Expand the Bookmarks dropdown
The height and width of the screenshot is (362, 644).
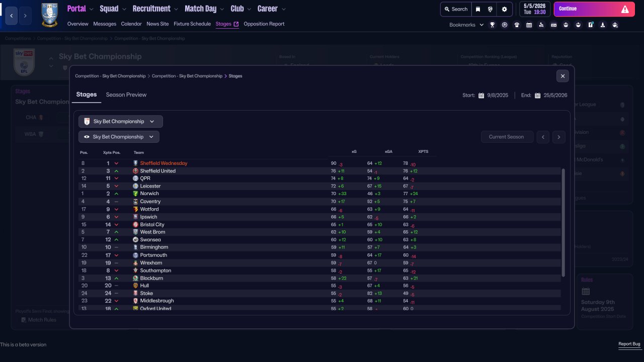[x=466, y=25]
